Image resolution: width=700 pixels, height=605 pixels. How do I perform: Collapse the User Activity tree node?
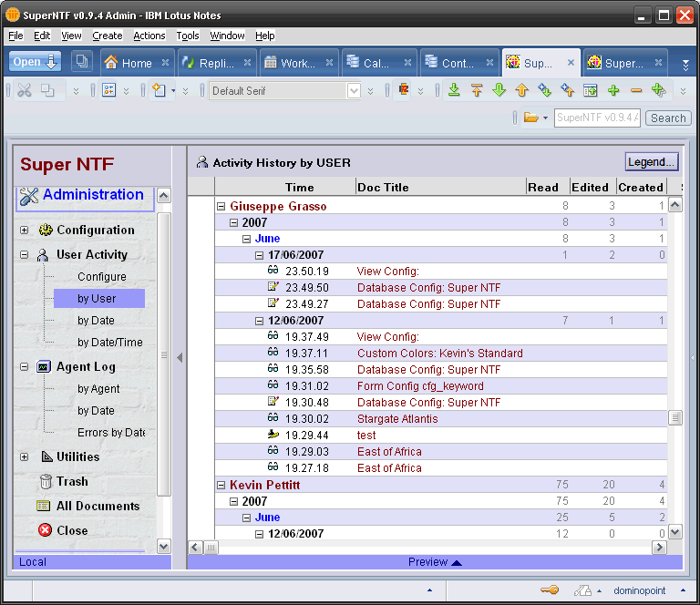coord(24,255)
